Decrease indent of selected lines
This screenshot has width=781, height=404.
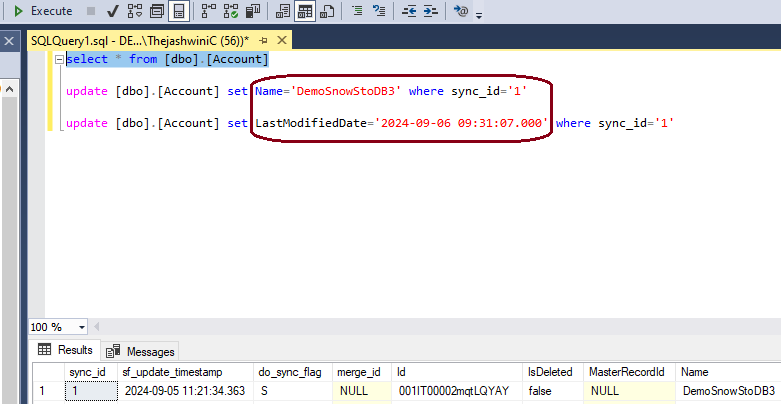tap(409, 11)
